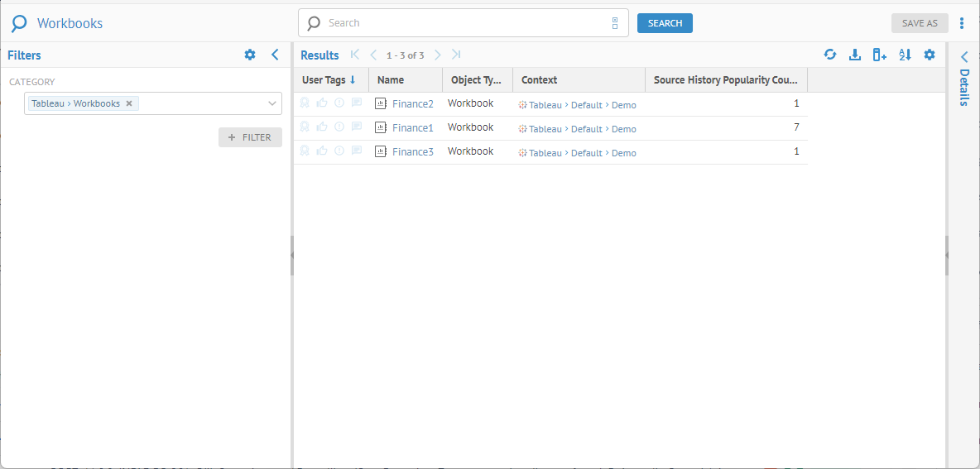
Task: Click the Workbooks page title
Action: click(70, 24)
